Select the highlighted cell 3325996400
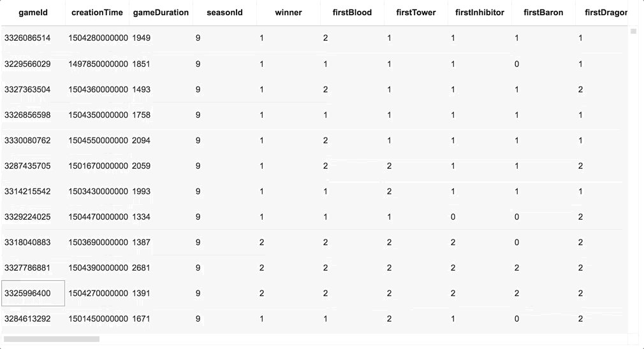This screenshot has width=644, height=349. click(33, 293)
